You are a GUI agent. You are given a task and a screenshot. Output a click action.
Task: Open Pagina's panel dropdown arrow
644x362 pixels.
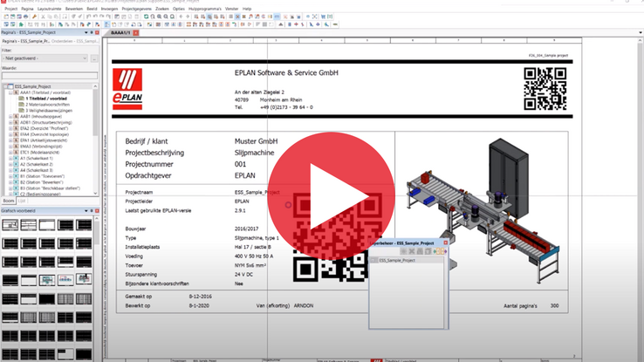(x=86, y=32)
